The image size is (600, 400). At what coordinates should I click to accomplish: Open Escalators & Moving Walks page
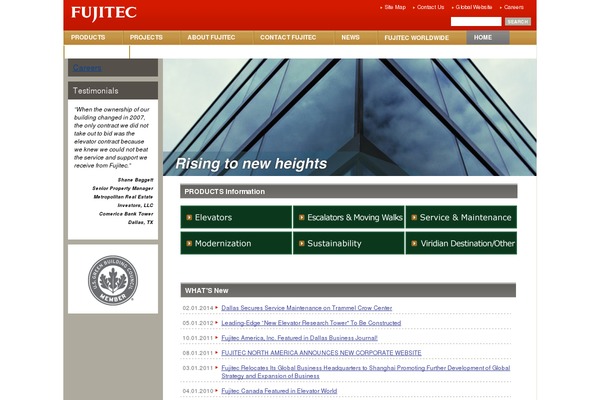coord(349,217)
